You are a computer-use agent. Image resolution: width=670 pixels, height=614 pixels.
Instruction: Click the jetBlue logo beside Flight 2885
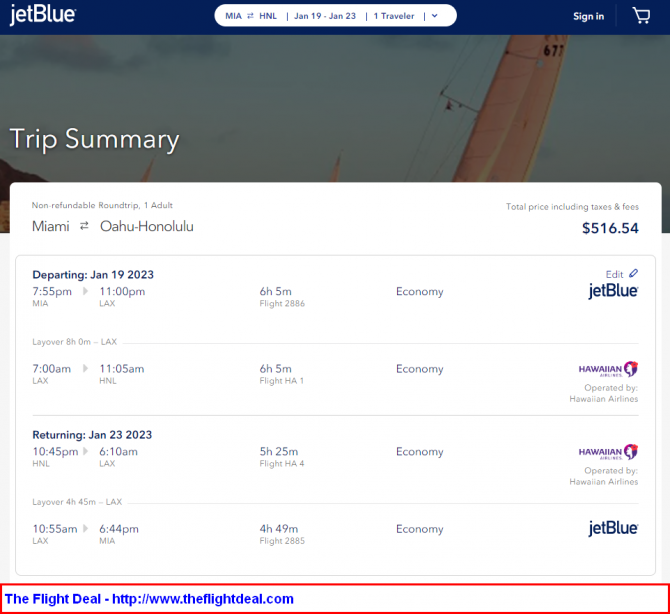coord(613,528)
